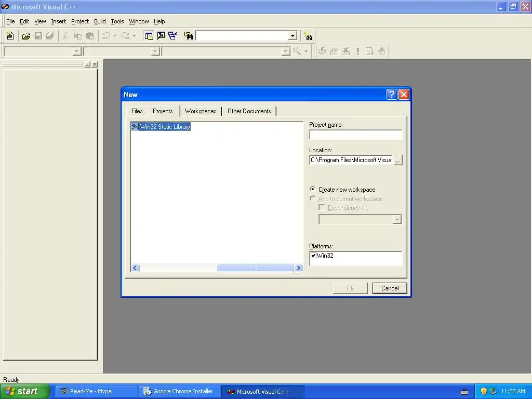The width and height of the screenshot is (532, 399).
Task: Click the Location browse ellipsis button
Action: click(398, 160)
